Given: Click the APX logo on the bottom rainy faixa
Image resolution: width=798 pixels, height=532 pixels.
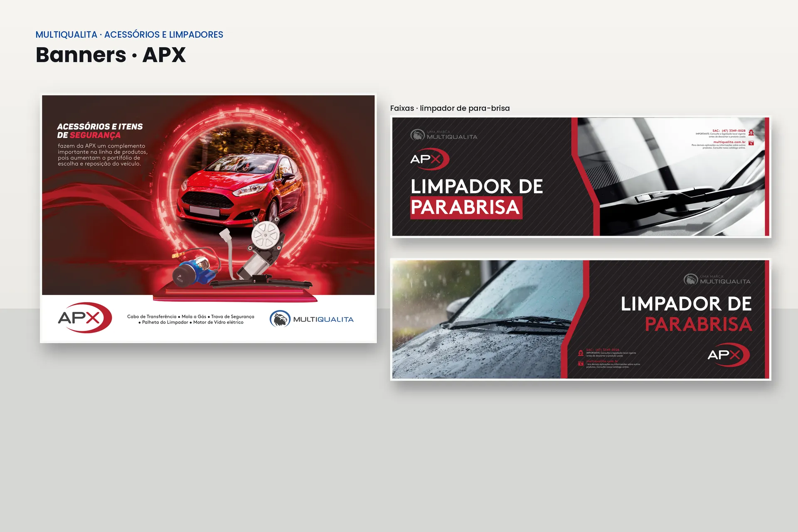Looking at the screenshot, I should [x=729, y=355].
